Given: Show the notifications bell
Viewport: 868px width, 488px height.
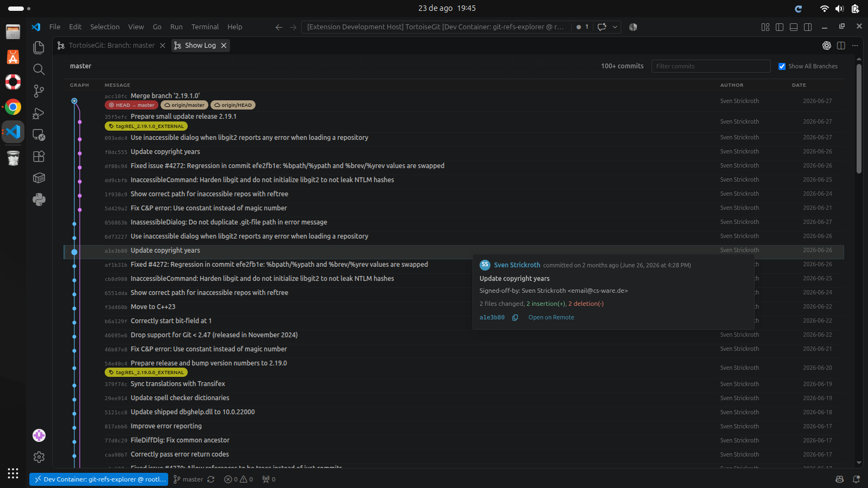Looking at the screenshot, I should coord(856,479).
